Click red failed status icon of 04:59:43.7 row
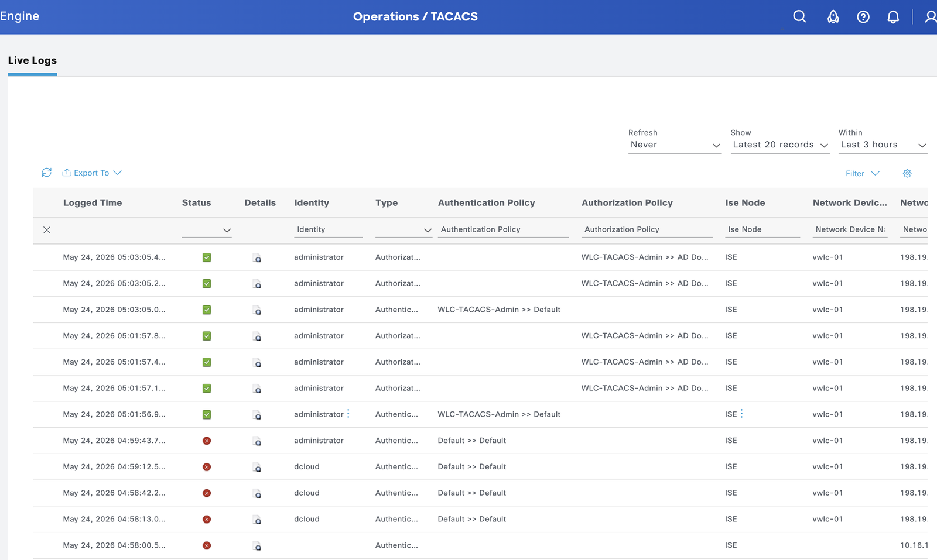Image resolution: width=937 pixels, height=560 pixels. coord(207,441)
